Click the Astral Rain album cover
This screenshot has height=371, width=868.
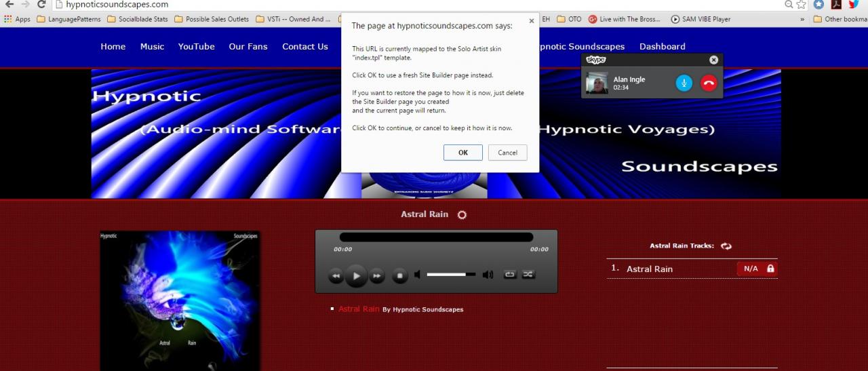180,300
